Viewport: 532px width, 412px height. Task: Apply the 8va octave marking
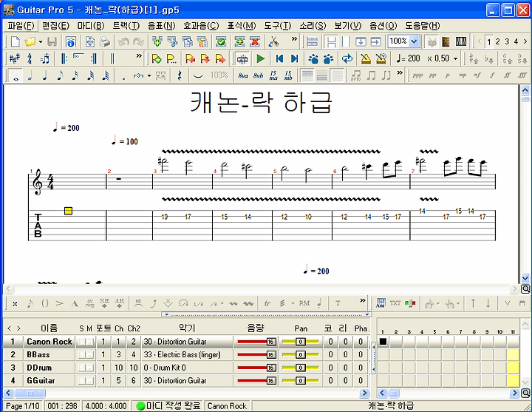click(243, 75)
